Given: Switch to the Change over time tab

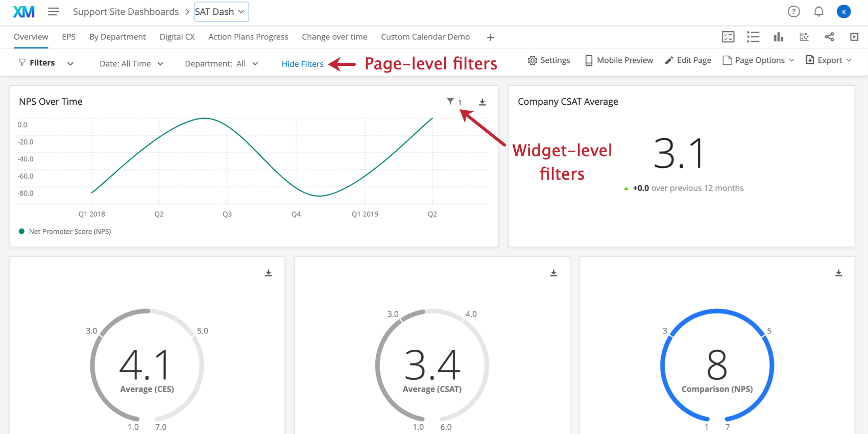Looking at the screenshot, I should tap(334, 37).
